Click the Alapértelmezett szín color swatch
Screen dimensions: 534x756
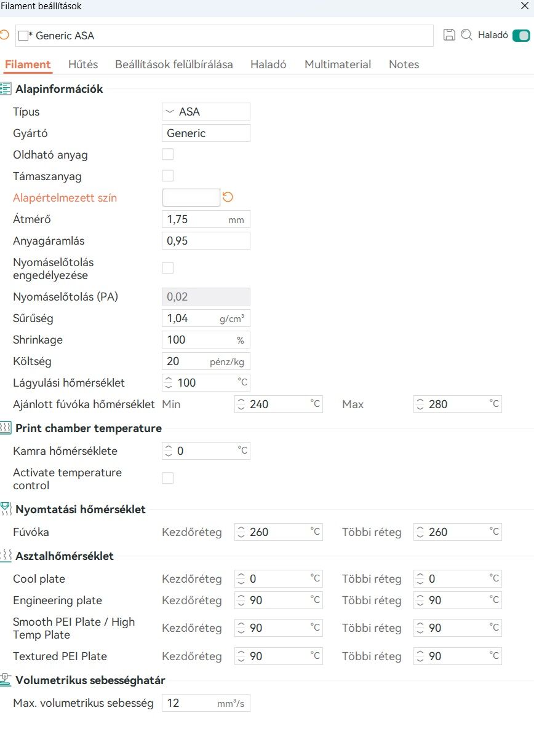click(x=191, y=197)
